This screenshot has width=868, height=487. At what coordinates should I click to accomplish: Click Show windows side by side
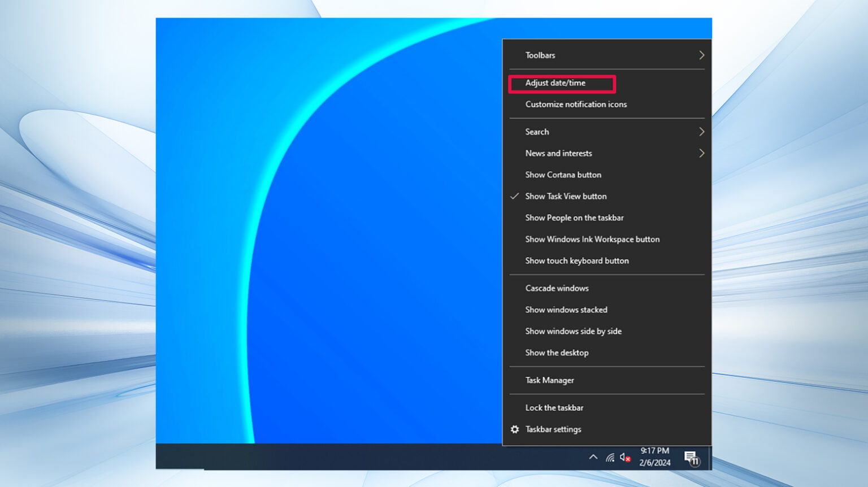point(573,331)
